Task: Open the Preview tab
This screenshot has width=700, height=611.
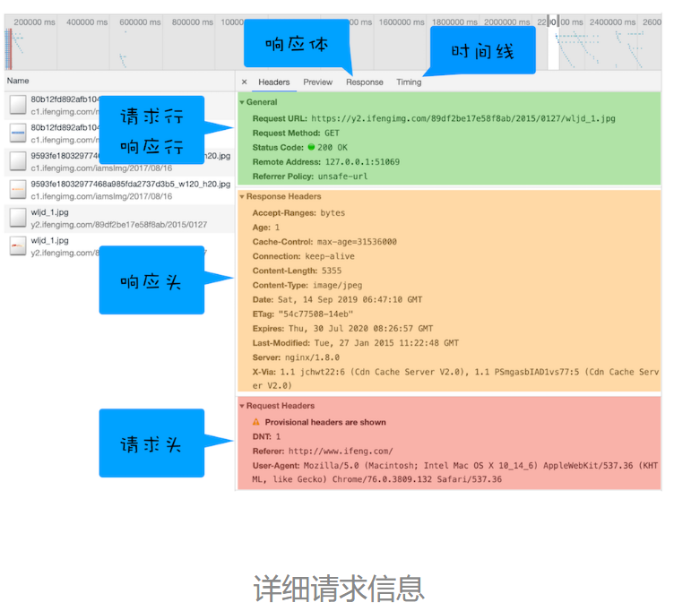Action: (318, 82)
